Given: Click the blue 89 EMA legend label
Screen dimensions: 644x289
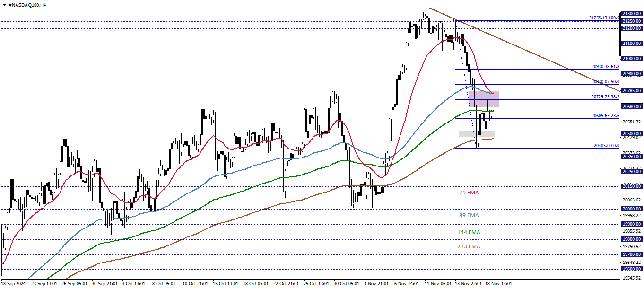Looking at the screenshot, I should pos(469,215).
